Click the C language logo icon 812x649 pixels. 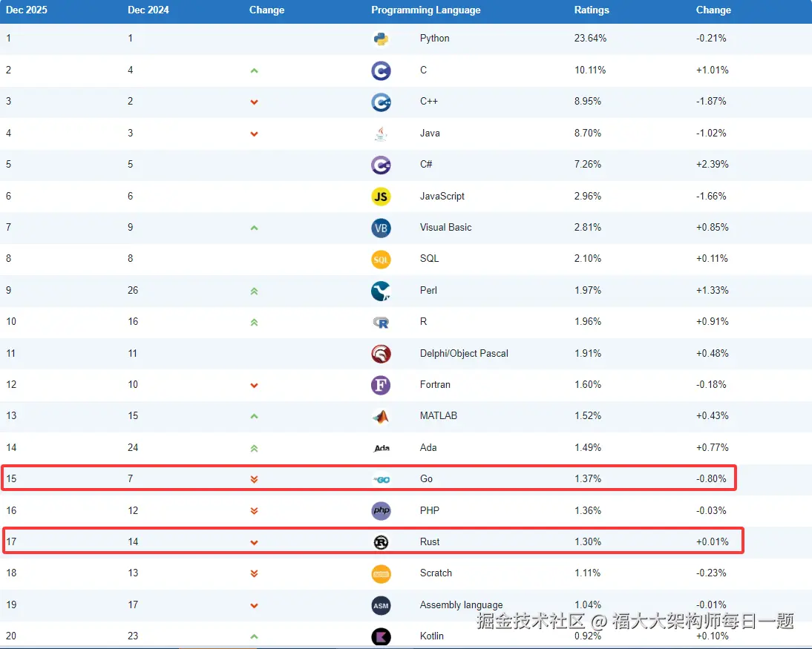[x=381, y=71]
